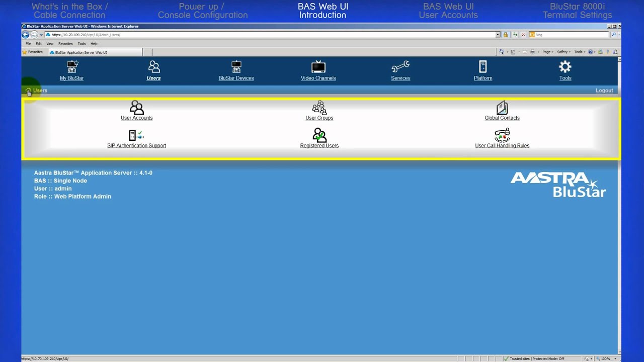Open the Edit menu
The image size is (644, 362).
point(39,44)
